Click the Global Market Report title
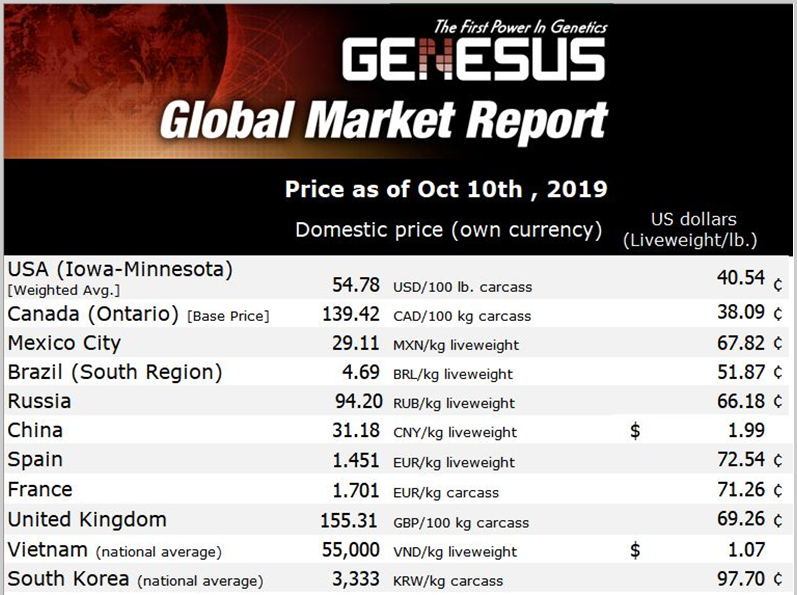 pos(384,122)
